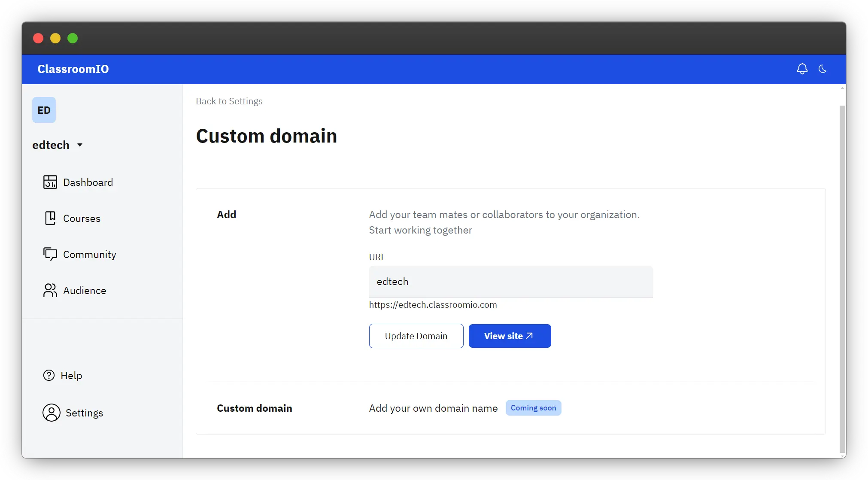Click the Community chat bubble icon
868x480 pixels.
click(50, 254)
